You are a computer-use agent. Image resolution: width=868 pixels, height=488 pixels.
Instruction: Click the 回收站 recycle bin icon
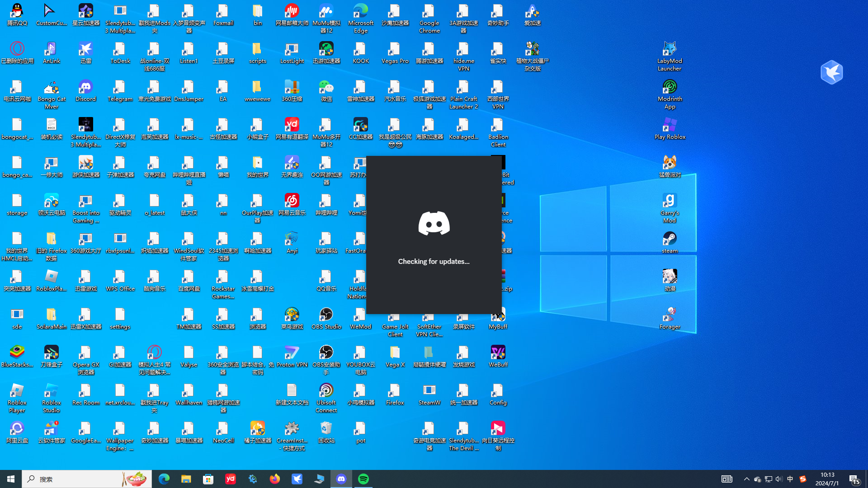pyautogui.click(x=326, y=432)
